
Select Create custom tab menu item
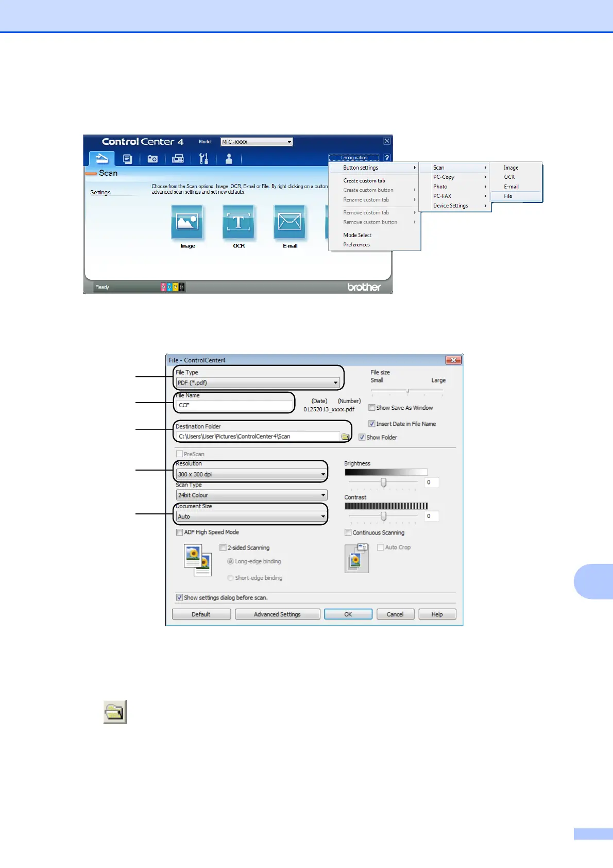[374, 180]
